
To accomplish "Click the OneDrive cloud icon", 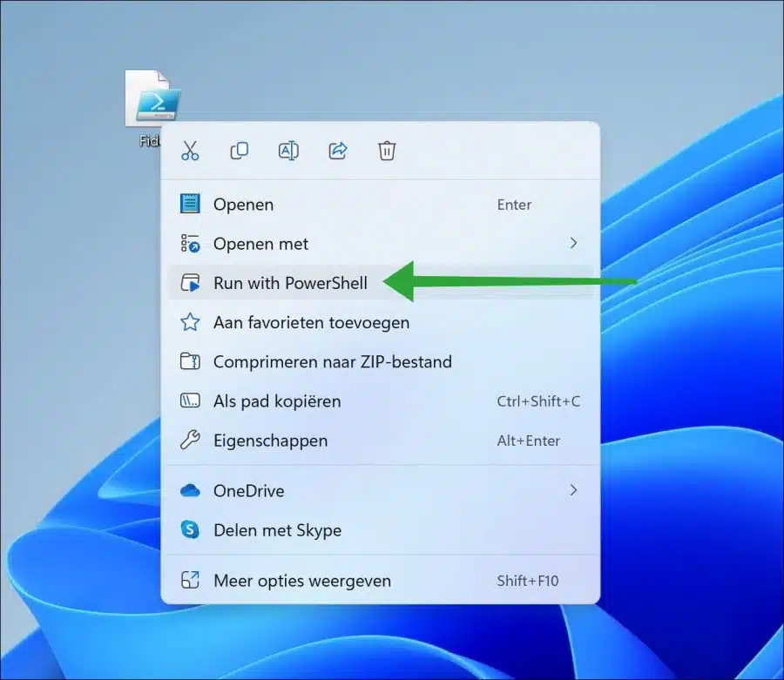I will tap(190, 491).
